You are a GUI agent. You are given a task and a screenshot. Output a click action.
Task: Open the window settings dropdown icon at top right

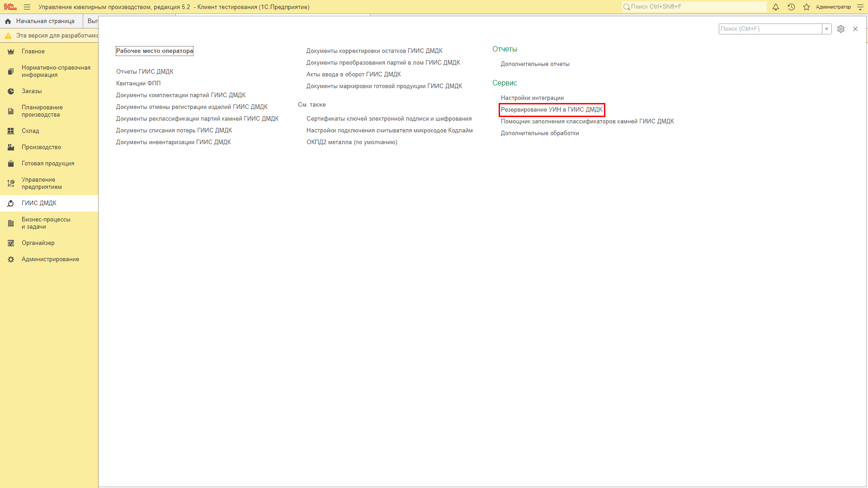click(860, 7)
